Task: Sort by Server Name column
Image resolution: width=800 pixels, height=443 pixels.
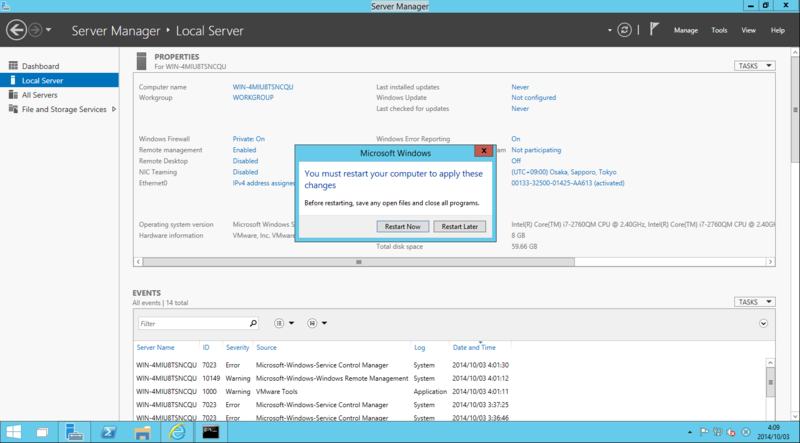Action: 155,348
